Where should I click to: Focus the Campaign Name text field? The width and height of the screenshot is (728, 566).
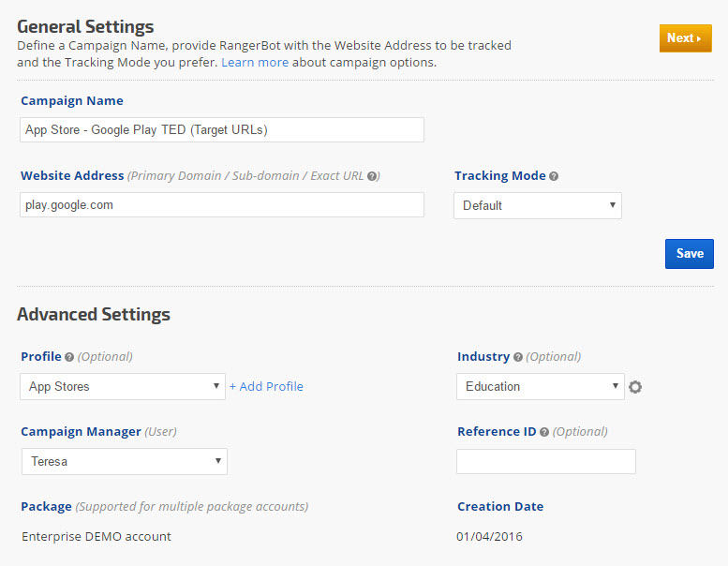click(x=221, y=129)
